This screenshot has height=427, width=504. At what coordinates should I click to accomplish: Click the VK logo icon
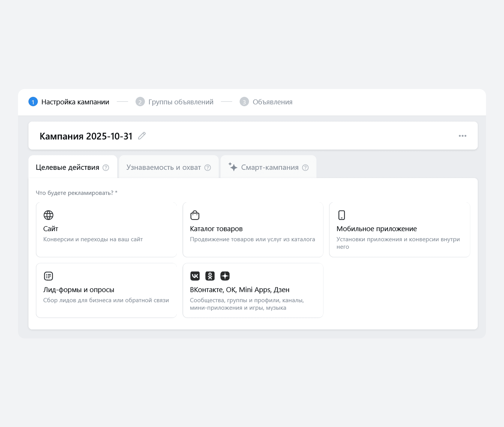pos(195,276)
